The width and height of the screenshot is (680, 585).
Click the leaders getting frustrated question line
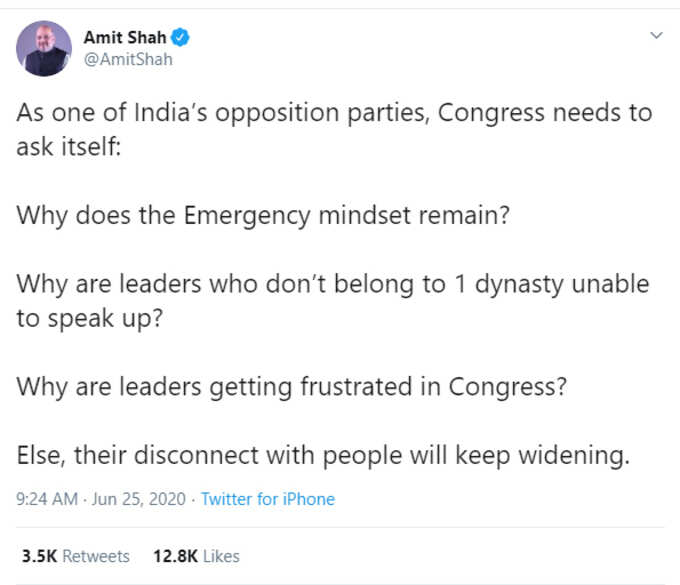291,387
